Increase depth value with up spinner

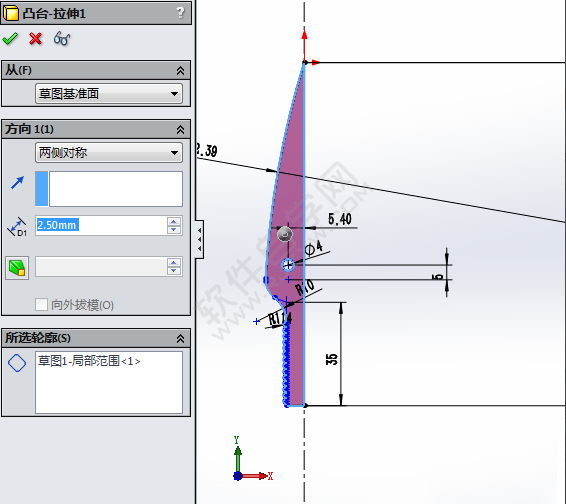174,222
